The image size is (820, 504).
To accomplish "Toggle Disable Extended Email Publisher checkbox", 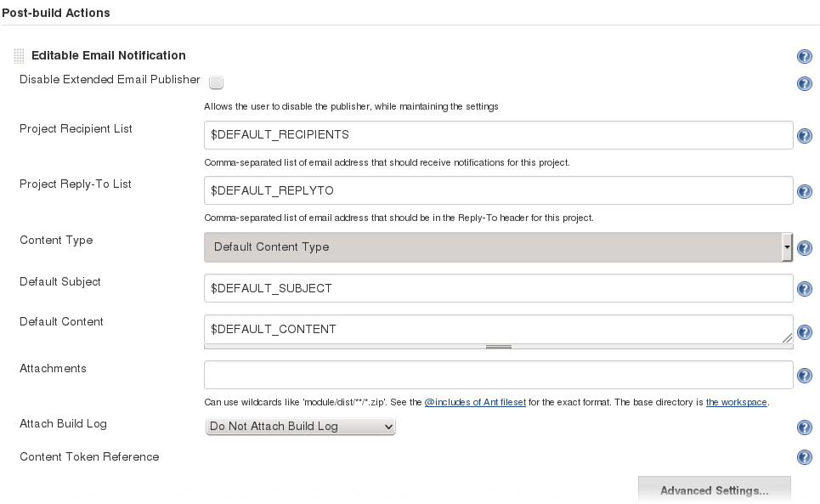I will [x=216, y=82].
